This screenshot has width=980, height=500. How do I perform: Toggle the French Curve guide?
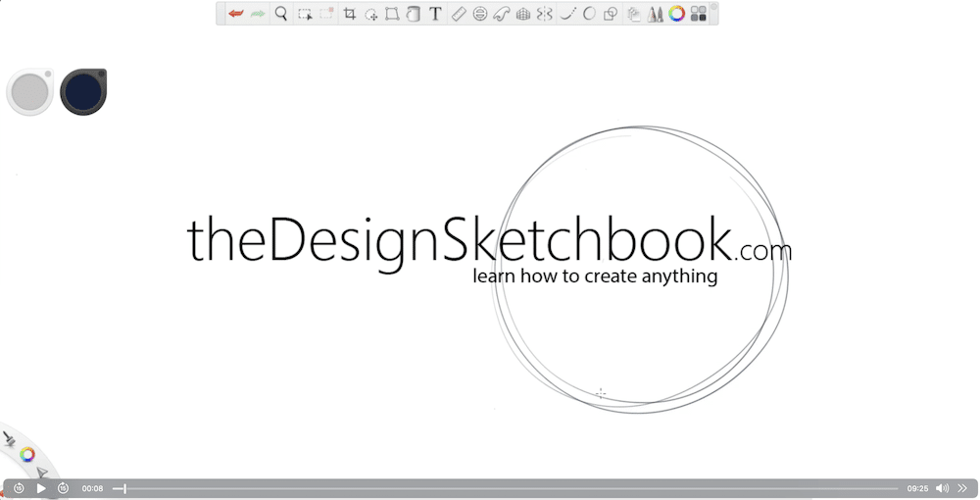click(x=501, y=14)
